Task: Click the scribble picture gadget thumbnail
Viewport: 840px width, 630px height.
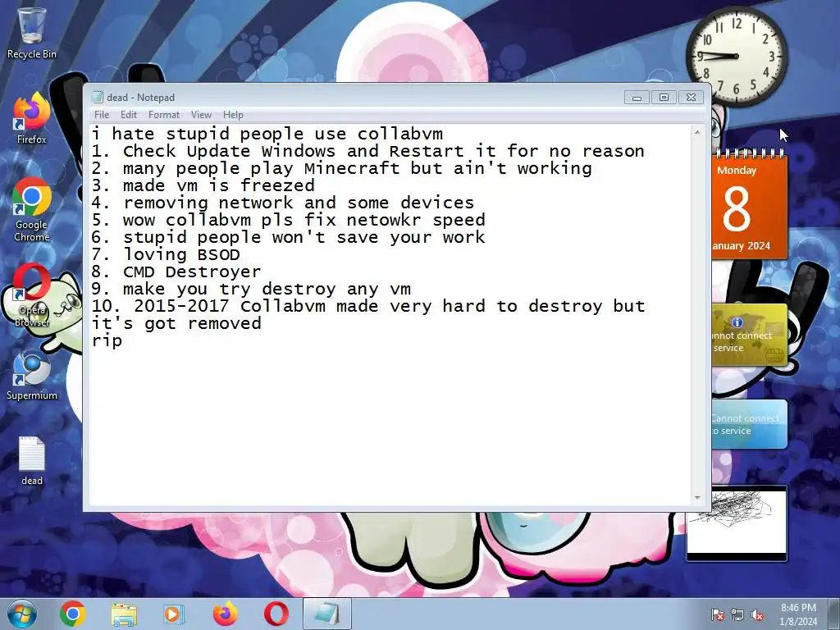Action: pyautogui.click(x=737, y=523)
